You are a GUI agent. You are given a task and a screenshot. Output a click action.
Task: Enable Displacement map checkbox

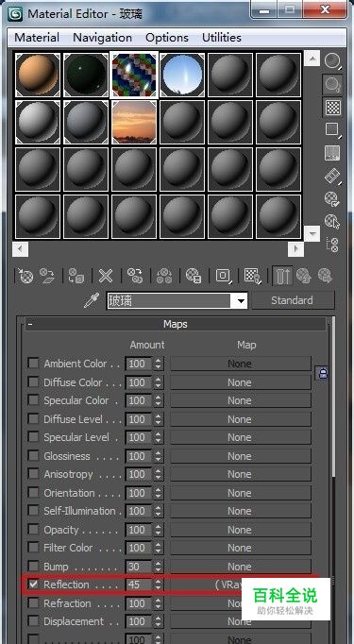coord(33,621)
